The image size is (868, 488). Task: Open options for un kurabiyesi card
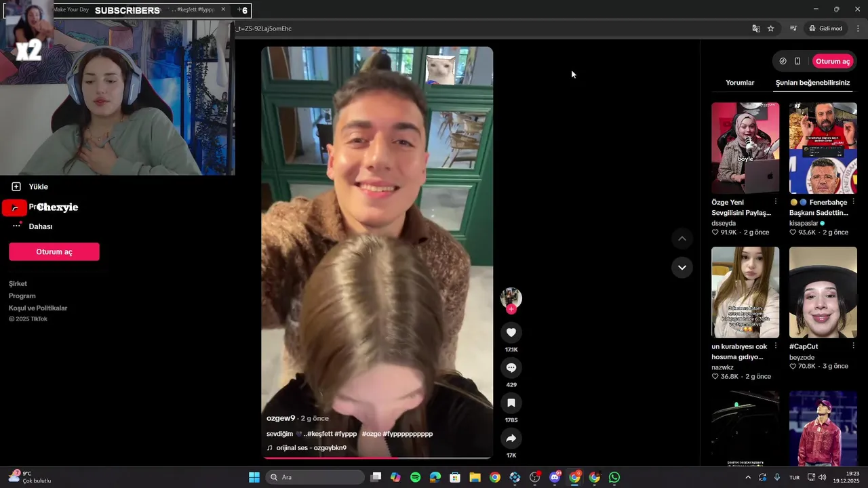(x=776, y=346)
